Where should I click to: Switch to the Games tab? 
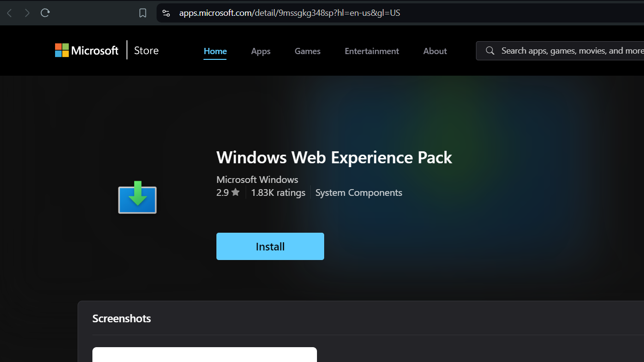pos(307,51)
